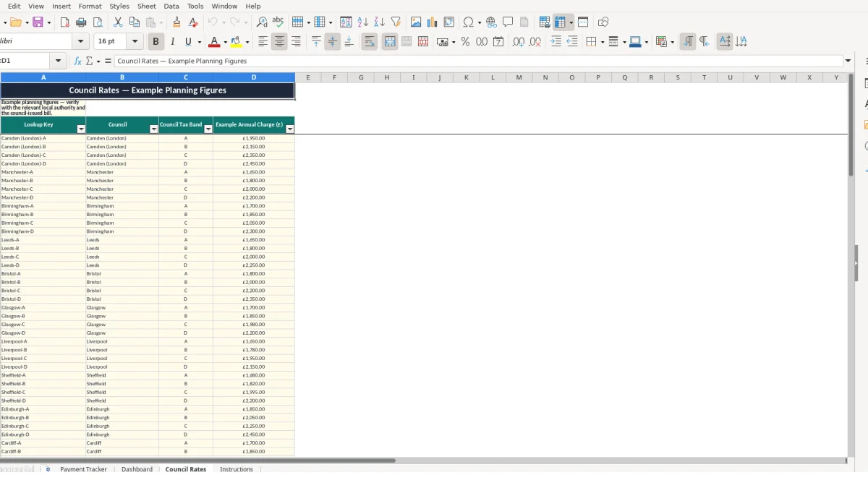868x488 pixels.
Task: Format cells as date
Action: point(498,42)
